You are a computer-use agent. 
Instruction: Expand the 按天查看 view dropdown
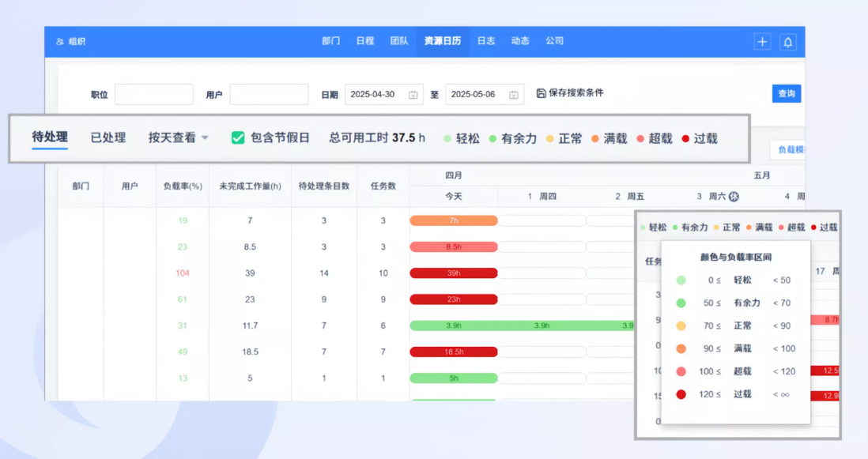point(178,136)
